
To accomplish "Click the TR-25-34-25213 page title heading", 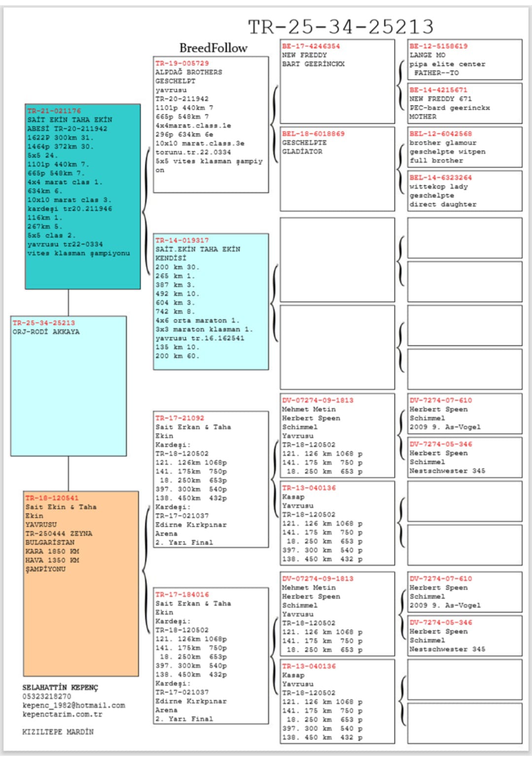I will [340, 27].
